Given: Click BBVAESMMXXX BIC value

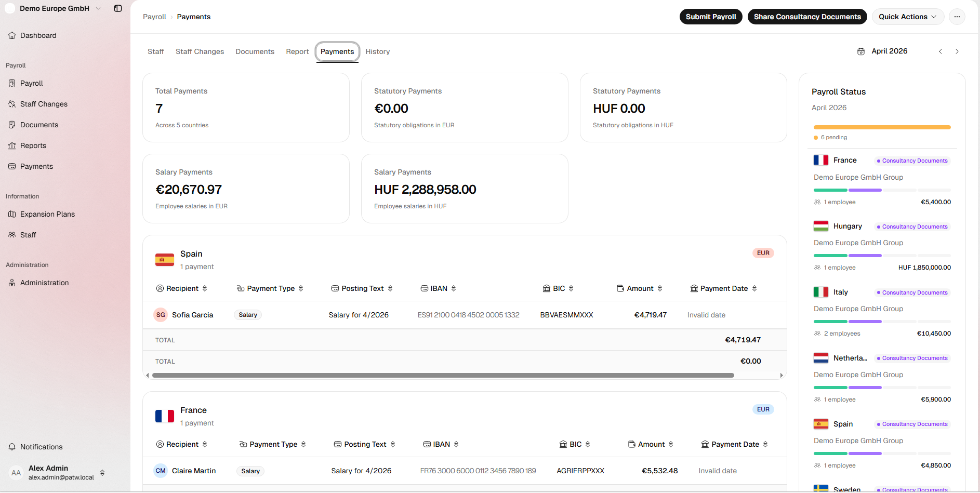Looking at the screenshot, I should pyautogui.click(x=567, y=315).
